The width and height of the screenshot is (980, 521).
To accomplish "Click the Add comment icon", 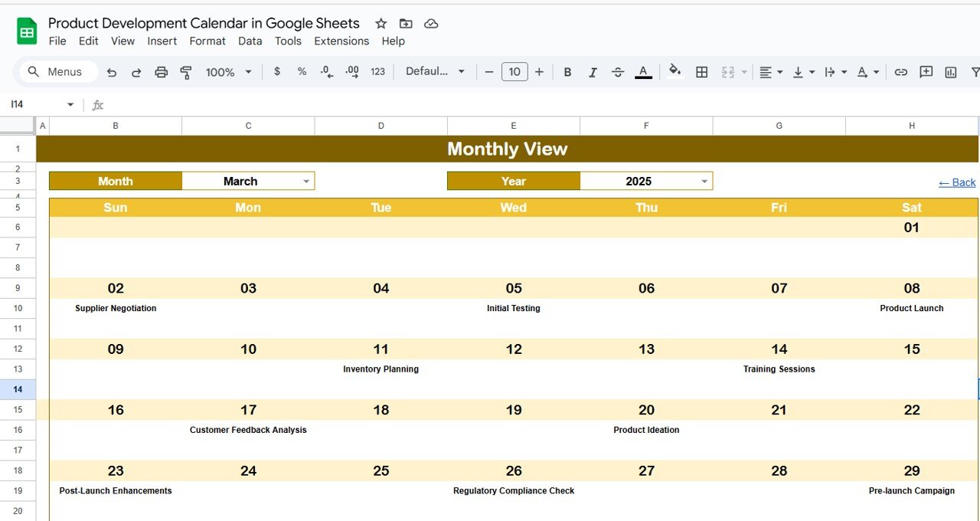I will [x=926, y=72].
